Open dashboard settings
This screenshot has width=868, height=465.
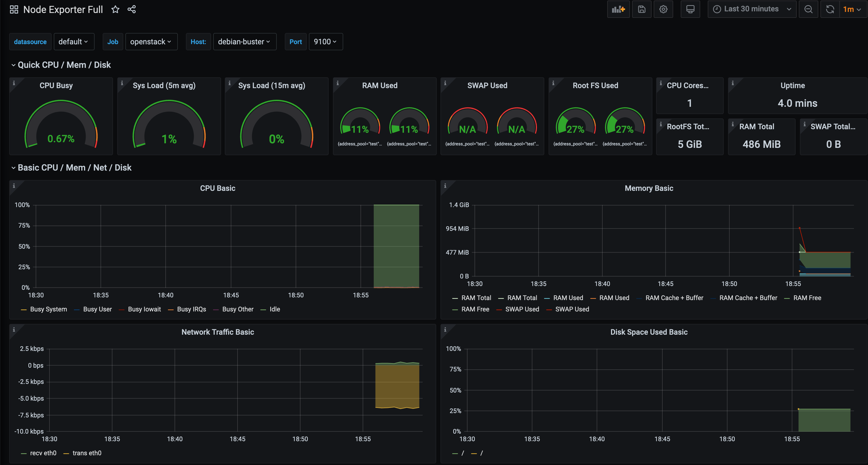click(663, 9)
